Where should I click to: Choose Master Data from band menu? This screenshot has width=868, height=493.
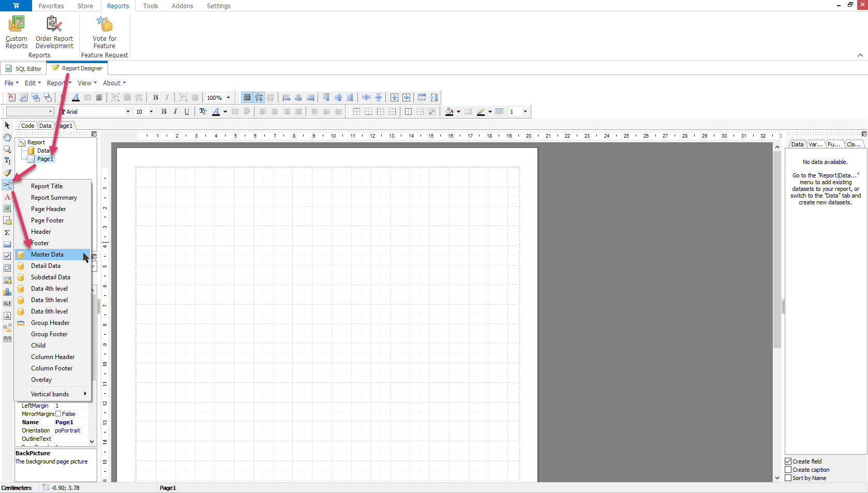(x=47, y=255)
